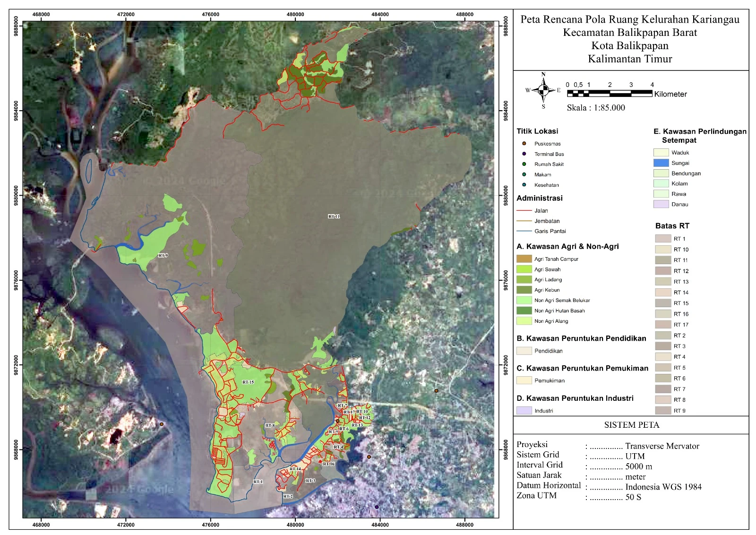Click the RT 17 swatch in Batas RT legend

663,325
